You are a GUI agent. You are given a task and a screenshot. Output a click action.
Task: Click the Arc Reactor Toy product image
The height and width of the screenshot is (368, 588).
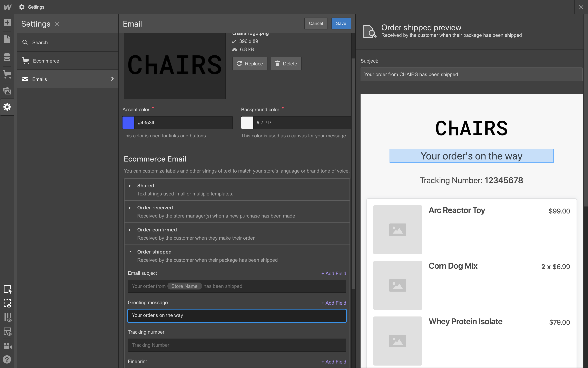pyautogui.click(x=398, y=230)
